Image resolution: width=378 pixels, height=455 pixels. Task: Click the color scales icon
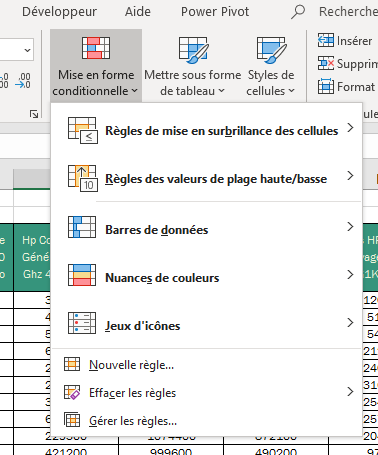(82, 275)
